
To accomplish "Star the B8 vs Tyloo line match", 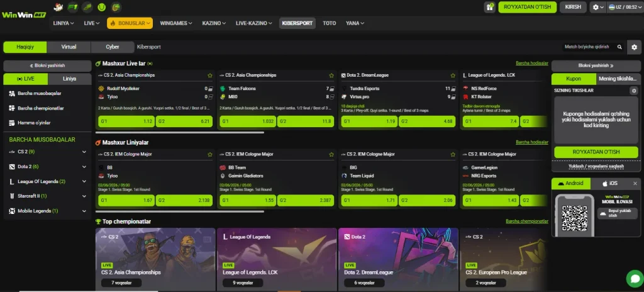I will 210,155.
